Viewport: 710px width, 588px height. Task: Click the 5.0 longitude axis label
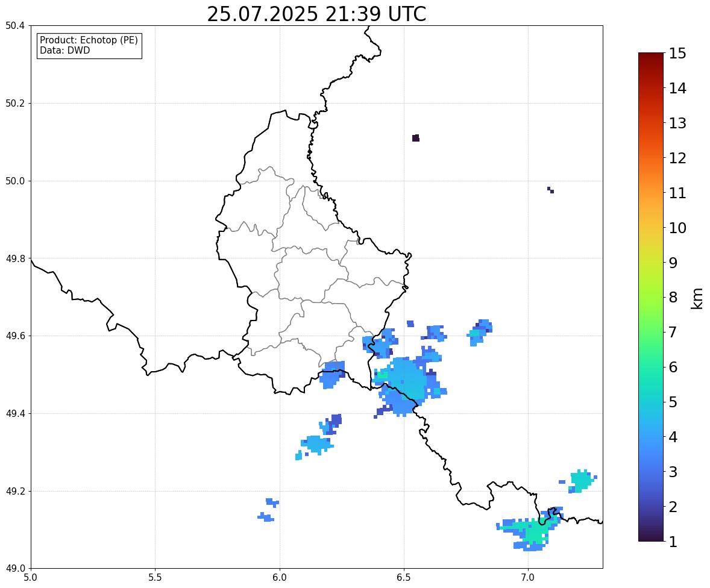point(31,578)
